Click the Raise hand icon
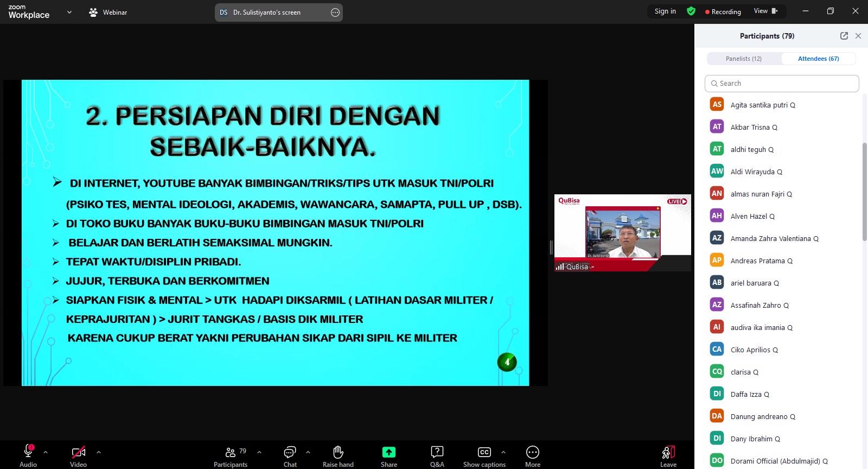 pos(338,452)
